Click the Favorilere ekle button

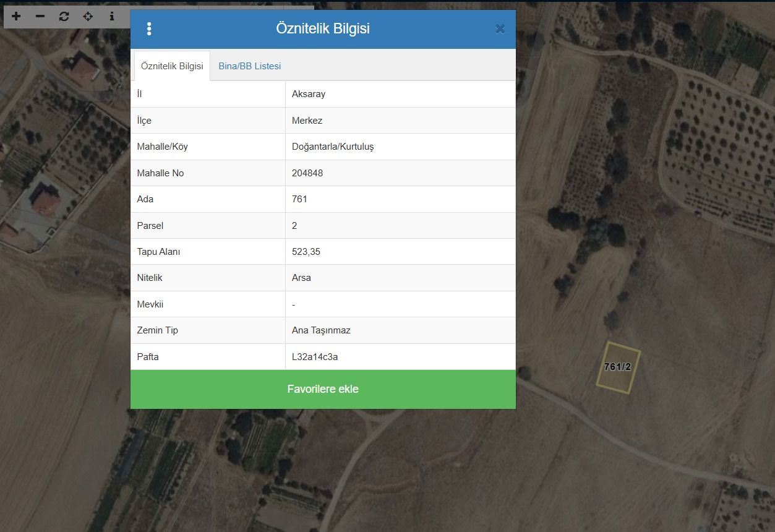tap(323, 389)
